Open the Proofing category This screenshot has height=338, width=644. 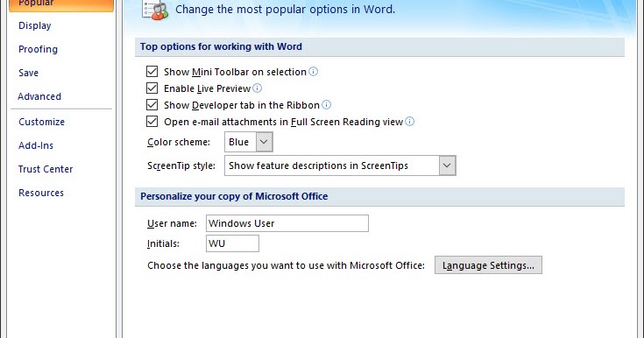point(38,49)
